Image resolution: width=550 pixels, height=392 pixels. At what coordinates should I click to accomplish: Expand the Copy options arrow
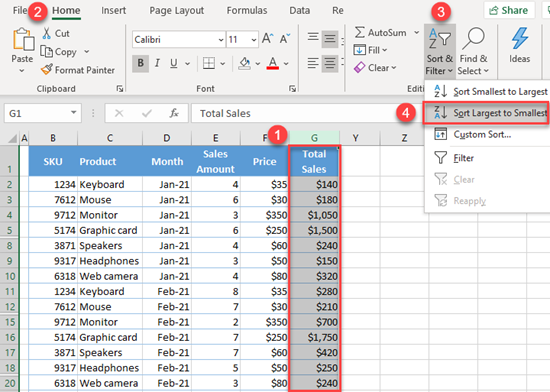[x=86, y=52]
